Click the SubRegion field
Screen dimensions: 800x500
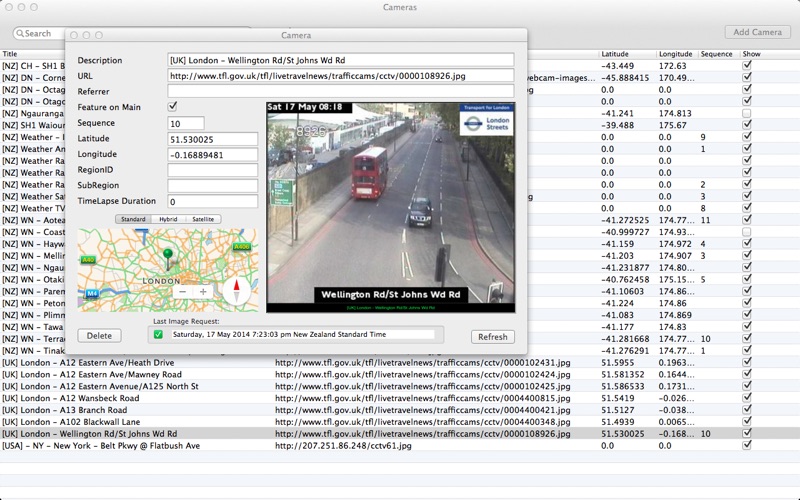tap(213, 186)
